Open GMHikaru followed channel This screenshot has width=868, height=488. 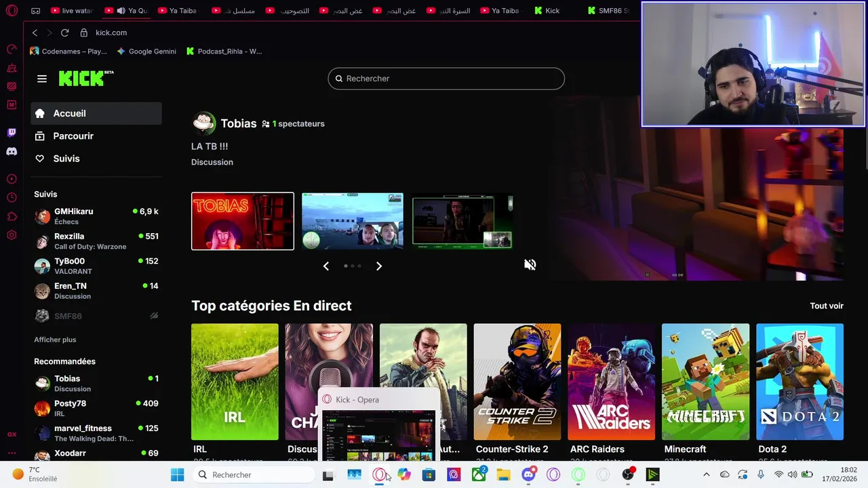96,216
